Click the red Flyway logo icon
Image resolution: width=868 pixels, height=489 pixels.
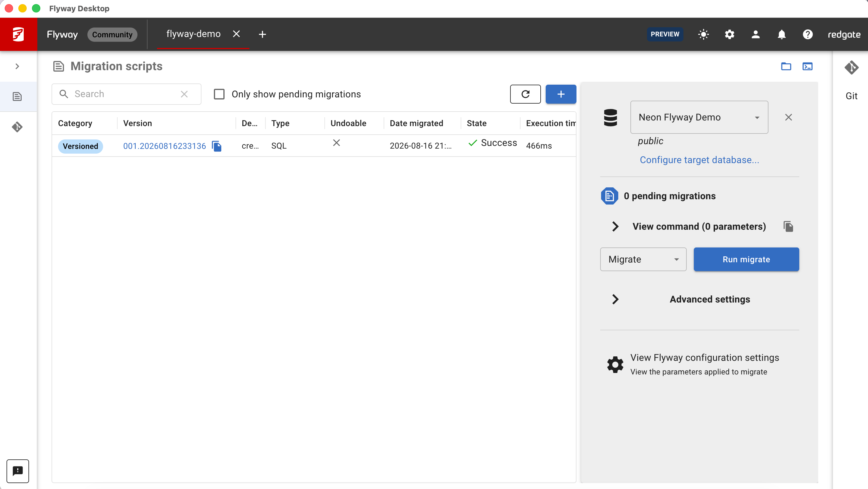coord(19,34)
